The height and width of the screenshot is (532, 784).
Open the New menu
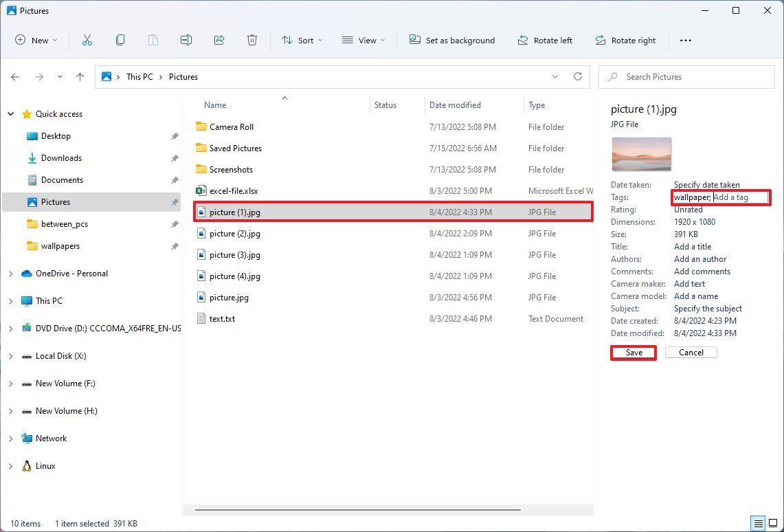36,40
